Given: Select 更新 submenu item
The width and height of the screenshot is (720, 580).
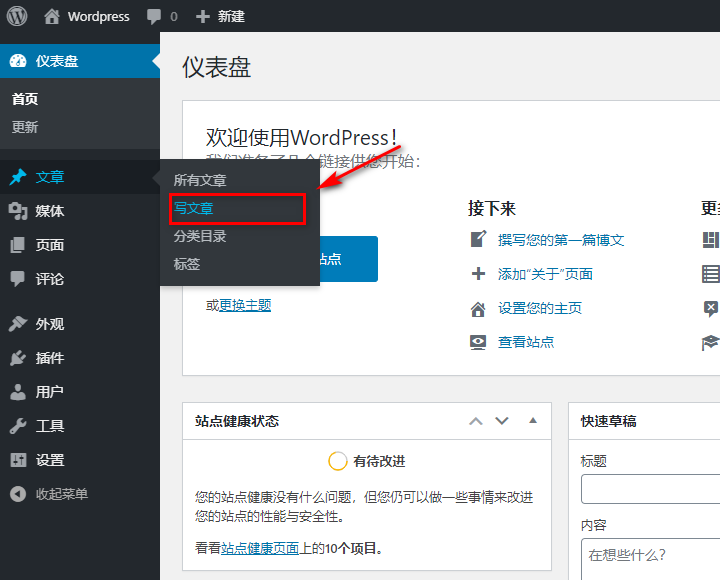Looking at the screenshot, I should [x=25, y=127].
